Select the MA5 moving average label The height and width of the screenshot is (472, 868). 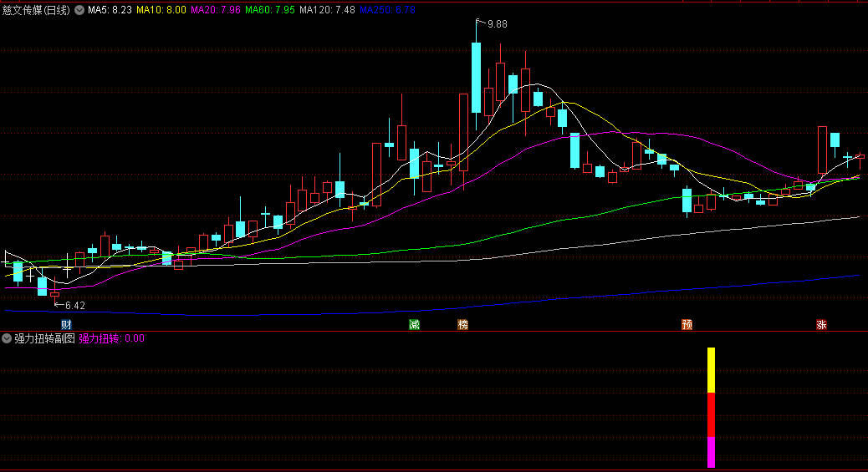click(110, 10)
